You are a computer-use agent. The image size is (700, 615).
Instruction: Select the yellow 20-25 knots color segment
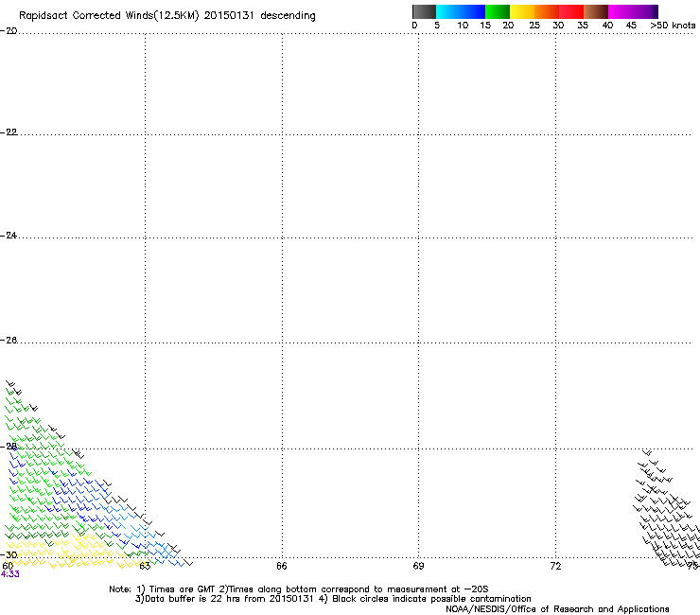pos(522,11)
